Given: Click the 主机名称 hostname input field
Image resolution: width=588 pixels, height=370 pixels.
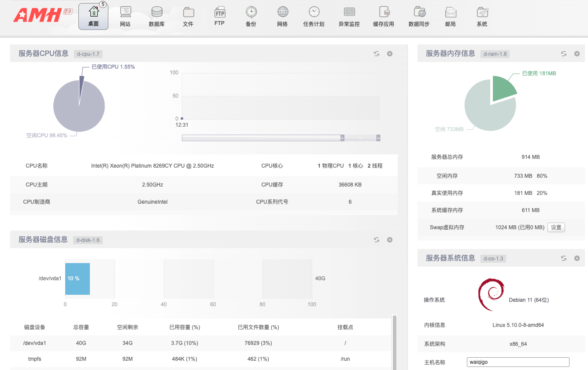Looking at the screenshot, I should click(518, 362).
